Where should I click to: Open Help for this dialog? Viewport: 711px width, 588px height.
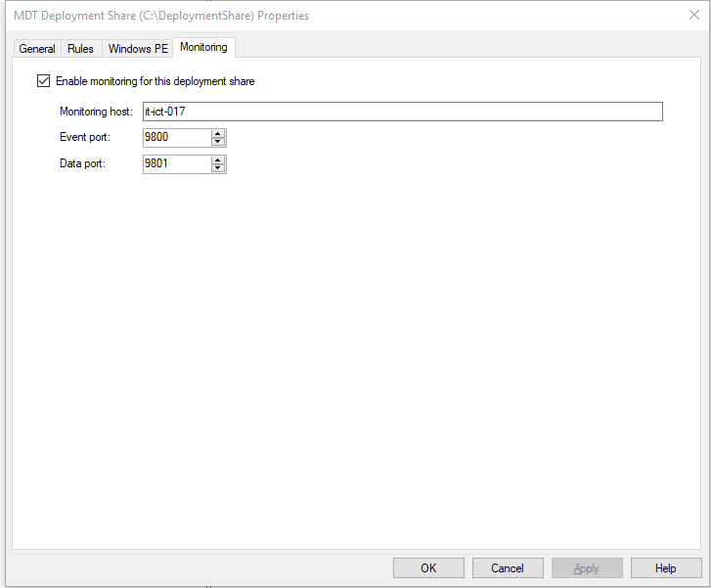pos(666,568)
